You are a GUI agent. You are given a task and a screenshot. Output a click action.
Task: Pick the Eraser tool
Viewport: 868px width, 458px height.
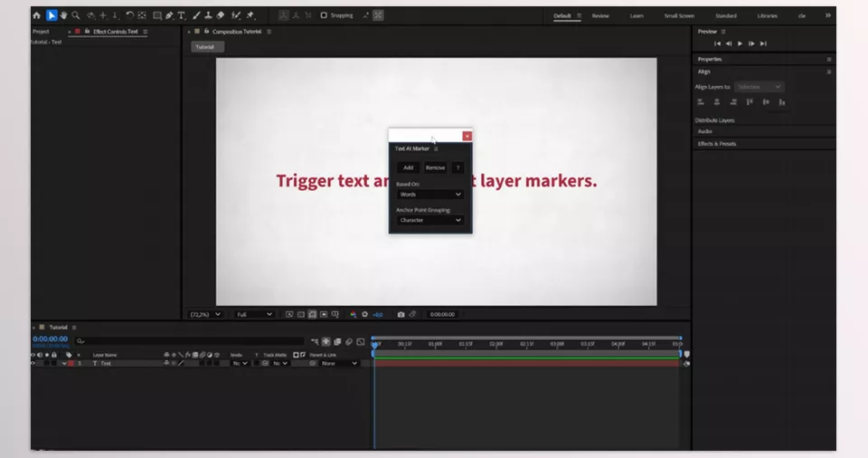221,15
